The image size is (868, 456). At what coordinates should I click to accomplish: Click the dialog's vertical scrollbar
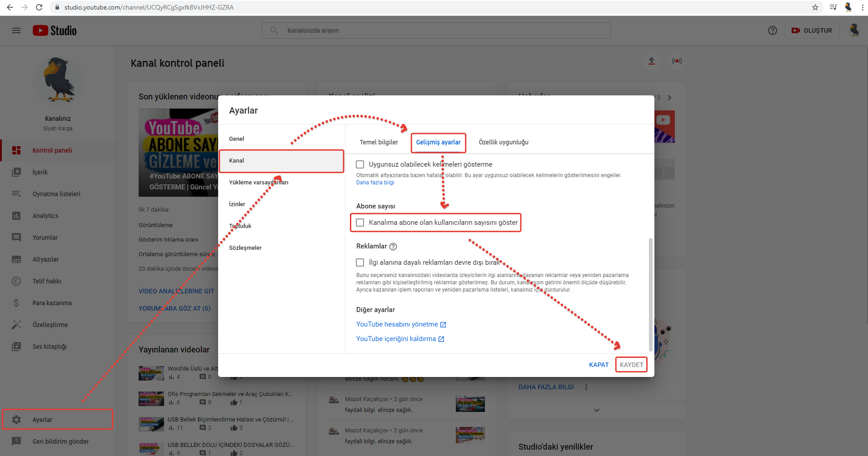[651, 294]
